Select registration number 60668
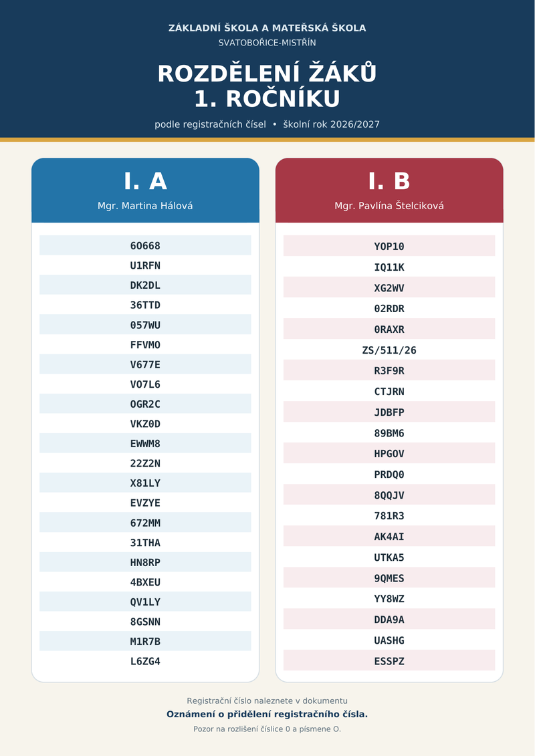Viewport: 535px width, 756px height. (x=145, y=245)
